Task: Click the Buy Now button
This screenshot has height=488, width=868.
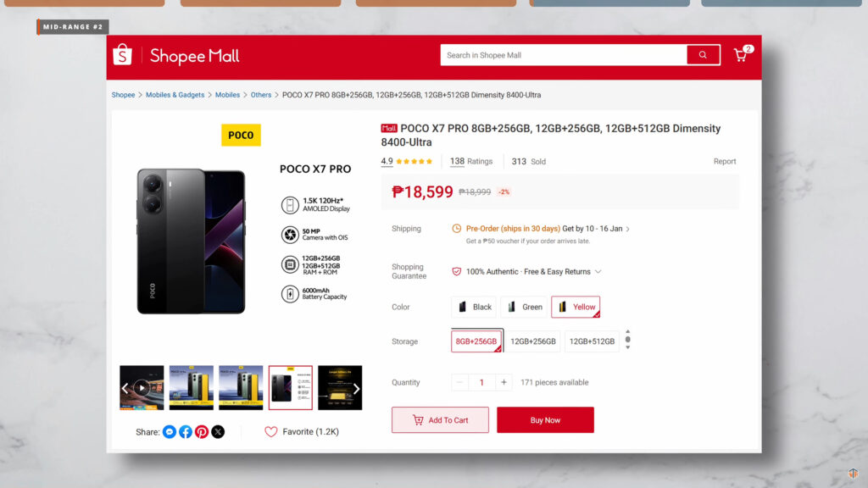Action: click(x=545, y=420)
